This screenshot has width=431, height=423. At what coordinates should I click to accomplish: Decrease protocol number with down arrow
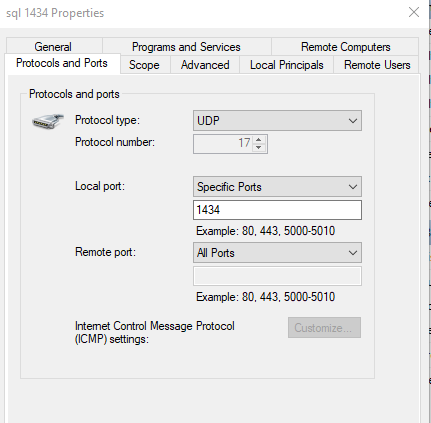click(259, 147)
